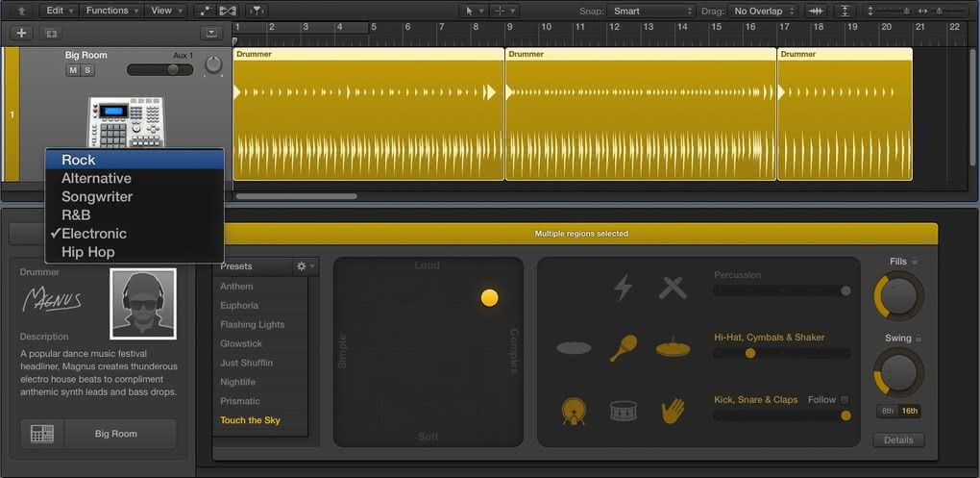Select 16th swing resolution
This screenshot has width=980, height=478.
(x=910, y=411)
